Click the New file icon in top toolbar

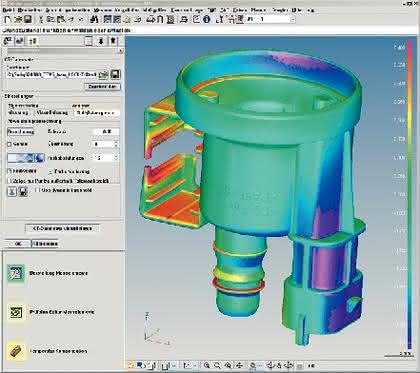pyautogui.click(x=7, y=20)
